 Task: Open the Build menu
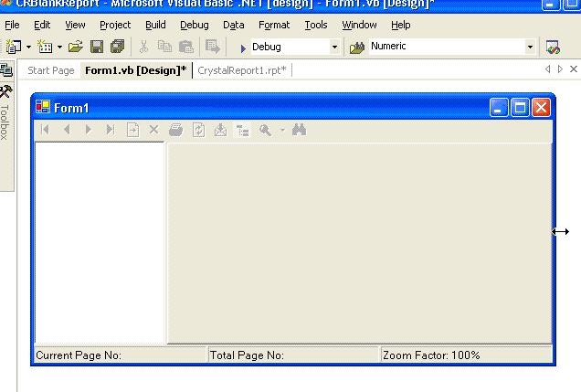pos(155,25)
